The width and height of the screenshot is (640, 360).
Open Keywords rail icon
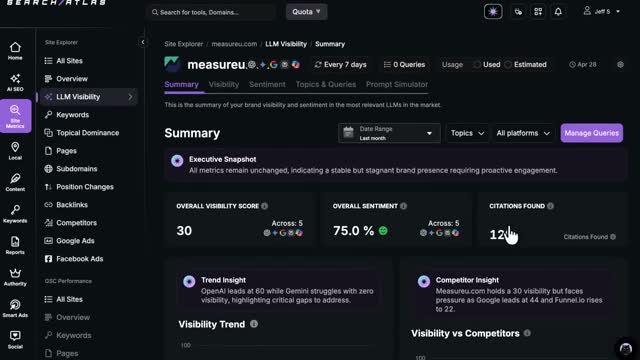pyautogui.click(x=15, y=214)
